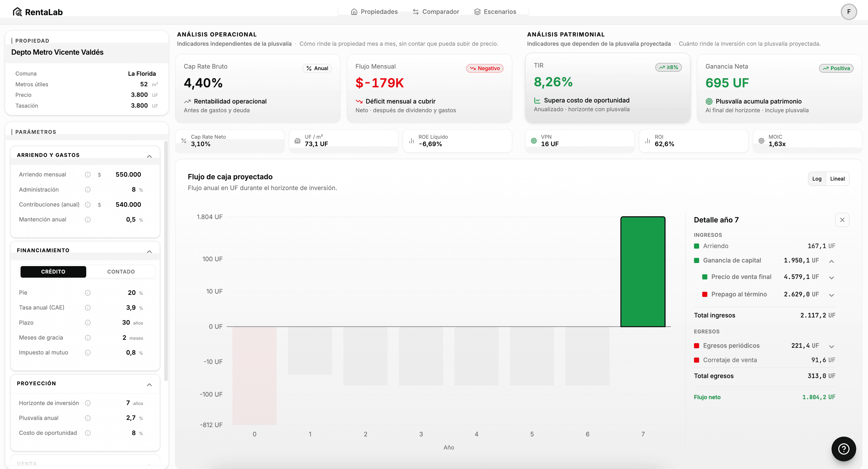
Task: Click the green Ganancia de capital swatch
Action: click(697, 260)
